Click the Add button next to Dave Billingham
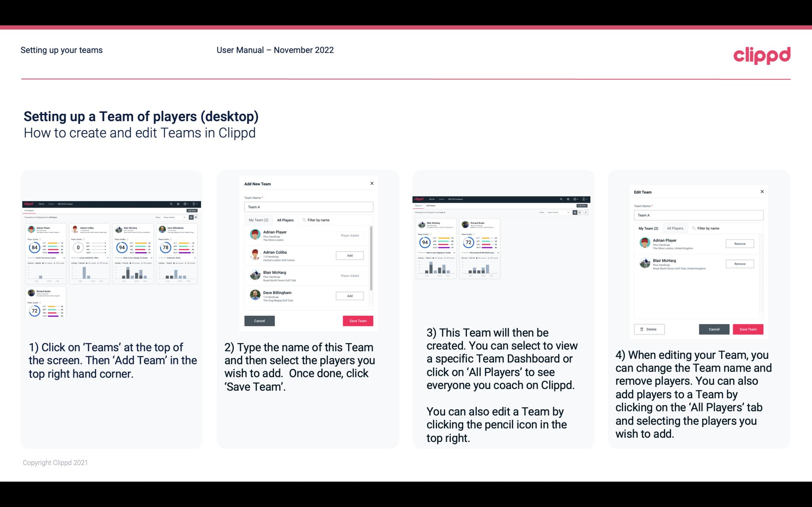The image size is (812, 507). [349, 295]
